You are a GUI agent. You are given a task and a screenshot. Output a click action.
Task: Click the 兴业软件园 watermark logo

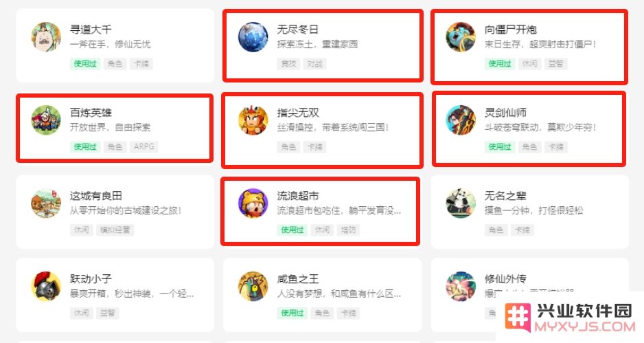(570, 318)
